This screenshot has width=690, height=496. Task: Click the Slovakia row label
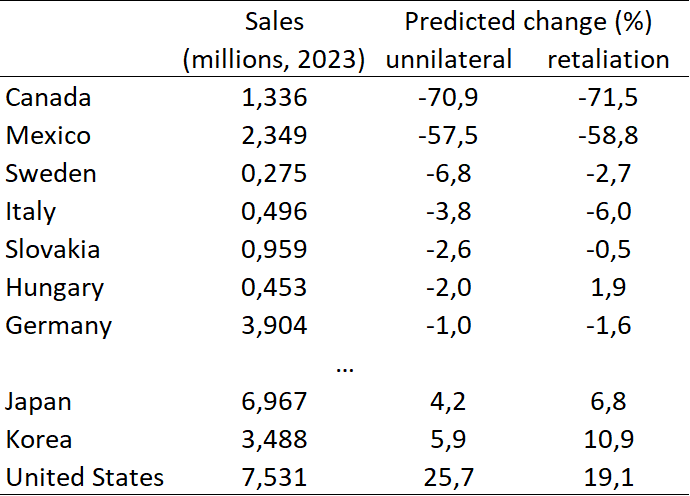point(53,249)
